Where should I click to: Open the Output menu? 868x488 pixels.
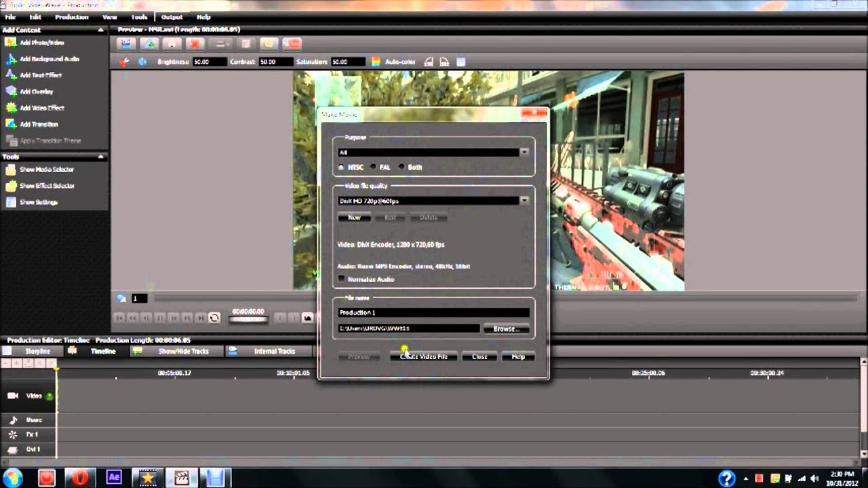172,17
